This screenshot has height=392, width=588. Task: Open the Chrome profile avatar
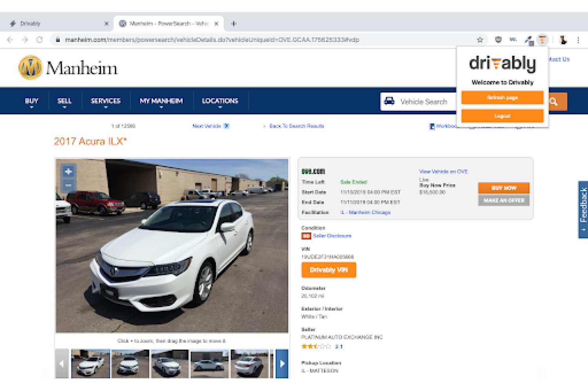(563, 40)
